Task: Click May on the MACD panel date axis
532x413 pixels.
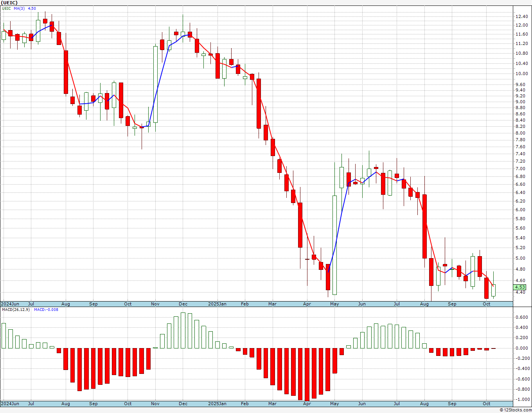Action: pyautogui.click(x=334, y=404)
